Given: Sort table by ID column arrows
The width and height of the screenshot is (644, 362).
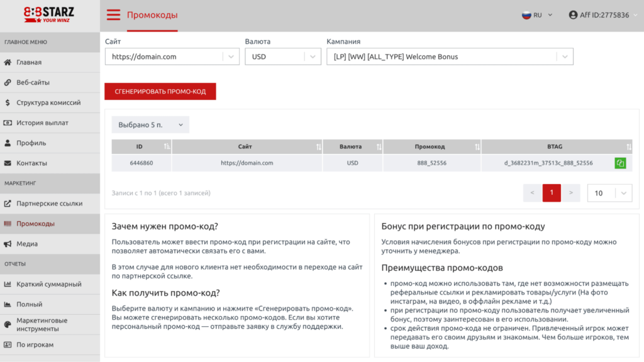Looking at the screenshot, I should (x=167, y=146).
